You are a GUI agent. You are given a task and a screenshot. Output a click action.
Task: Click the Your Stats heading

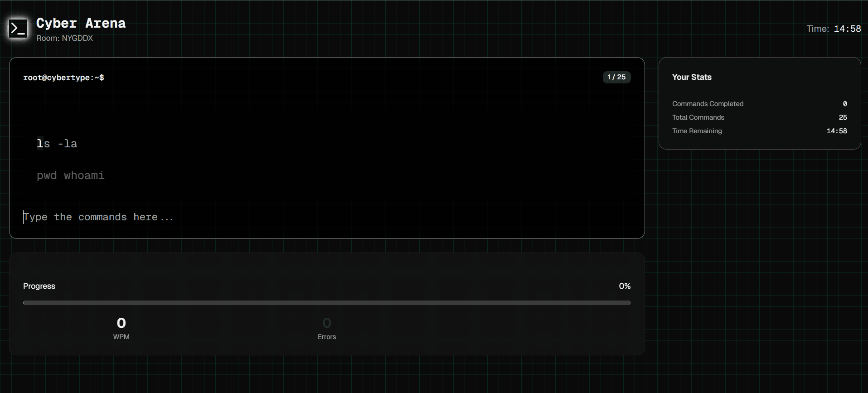pos(692,77)
